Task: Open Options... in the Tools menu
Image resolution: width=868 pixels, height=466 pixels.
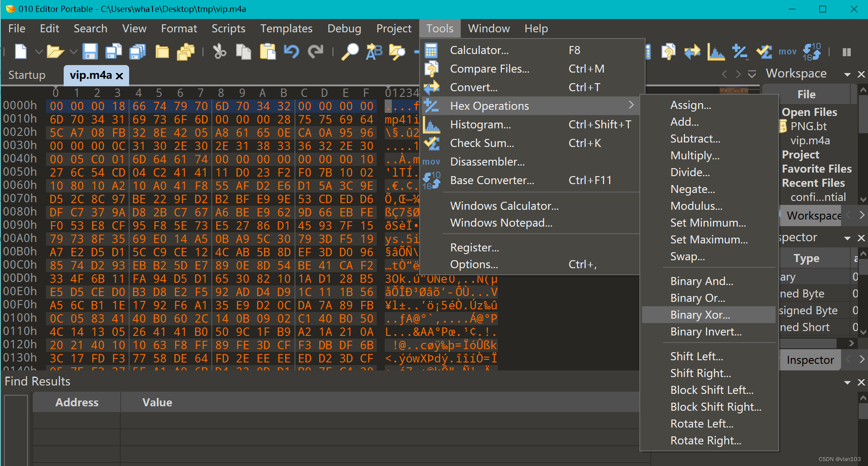Action: click(x=531, y=264)
